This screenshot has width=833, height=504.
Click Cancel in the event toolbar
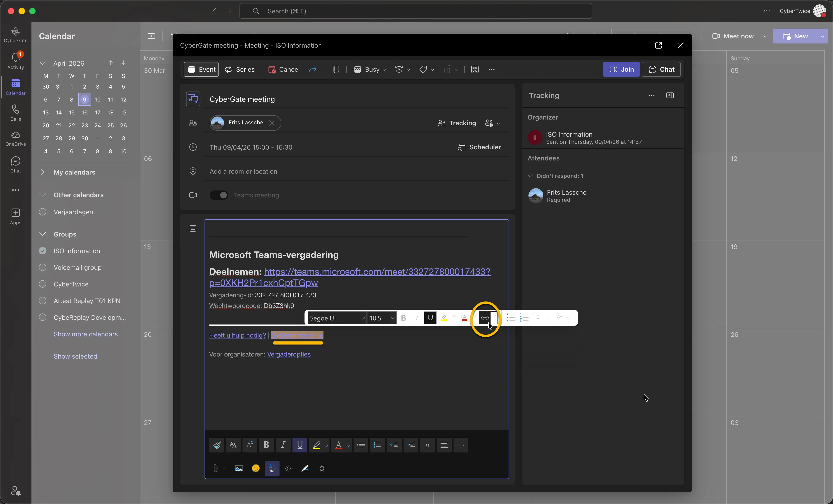coord(284,69)
